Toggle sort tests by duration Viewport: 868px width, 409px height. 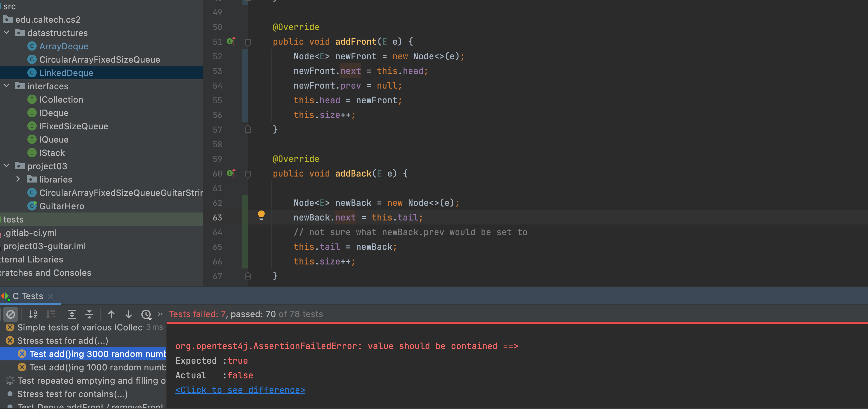[x=50, y=314]
